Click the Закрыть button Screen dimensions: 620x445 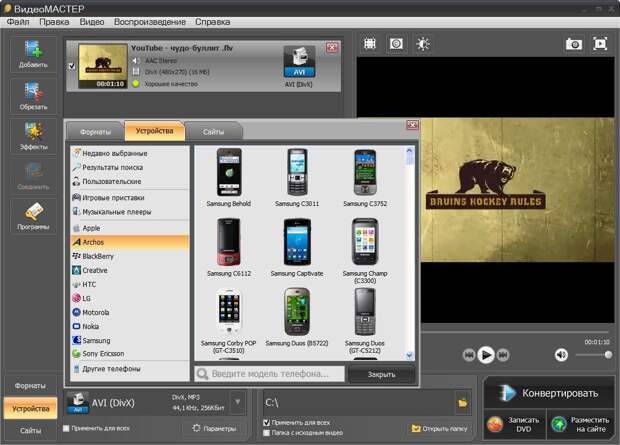(381, 374)
